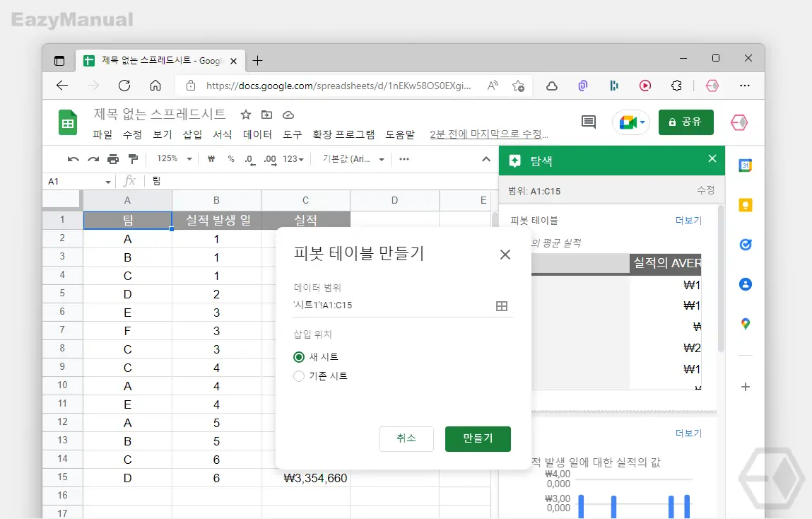Open the 서식 menu

(x=222, y=134)
